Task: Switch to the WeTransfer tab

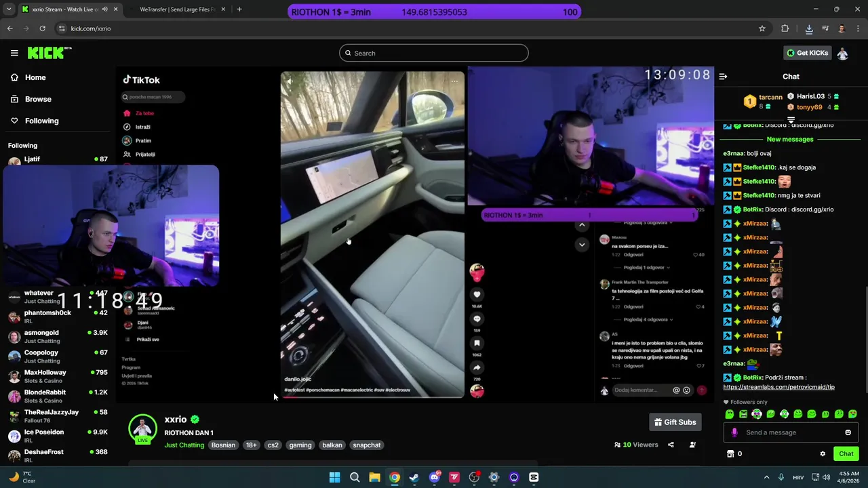Action: click(x=176, y=9)
